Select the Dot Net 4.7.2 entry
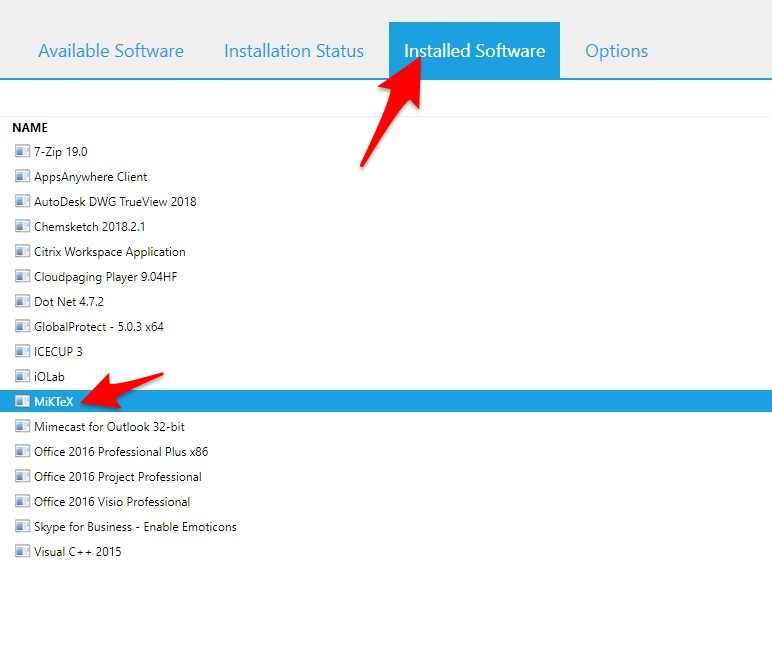Image resolution: width=772 pixels, height=647 pixels. pos(69,301)
